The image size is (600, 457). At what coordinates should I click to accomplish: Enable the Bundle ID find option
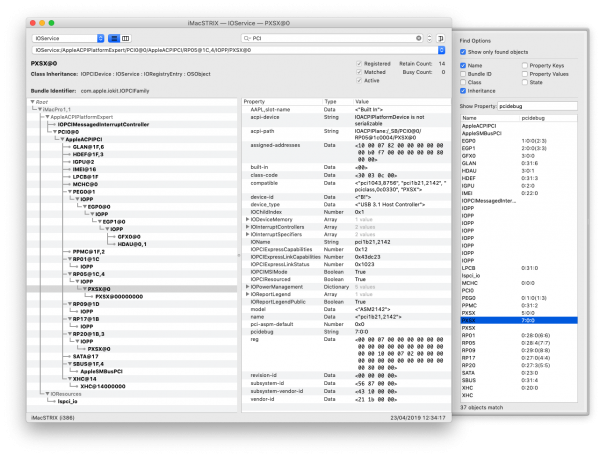pos(463,73)
